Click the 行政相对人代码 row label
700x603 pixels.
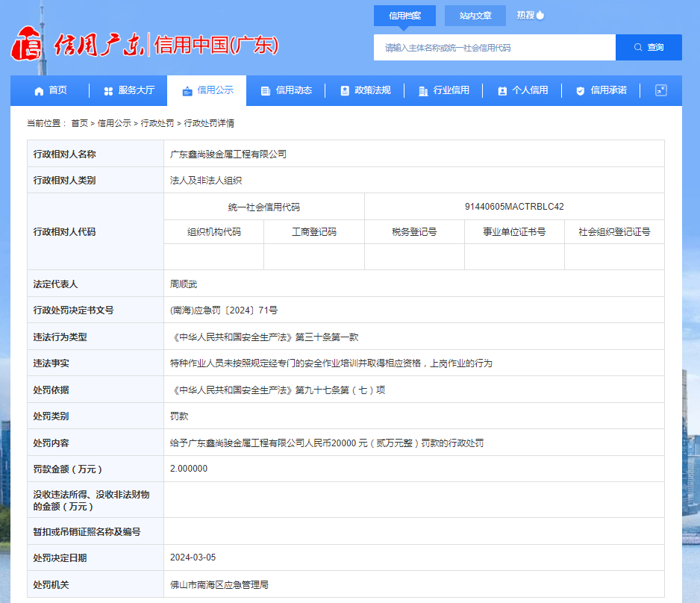pos(64,231)
